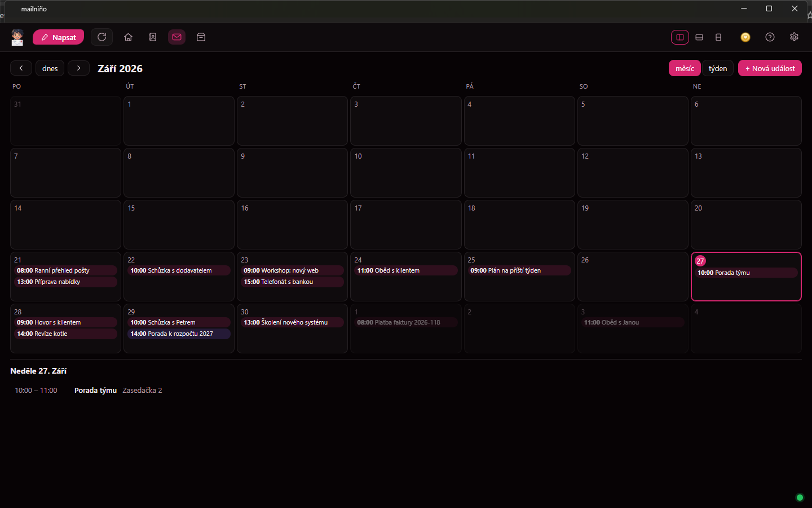Click the Nová událost button
The width and height of the screenshot is (812, 508).
point(770,68)
